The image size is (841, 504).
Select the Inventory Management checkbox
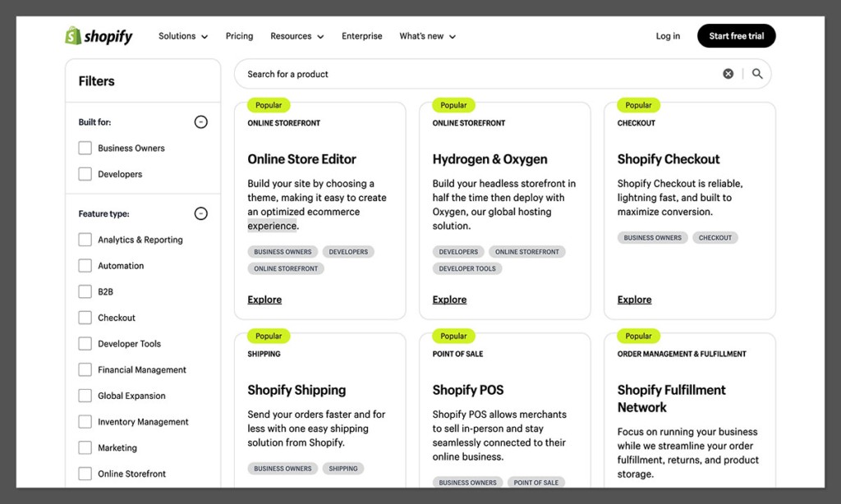click(x=85, y=421)
